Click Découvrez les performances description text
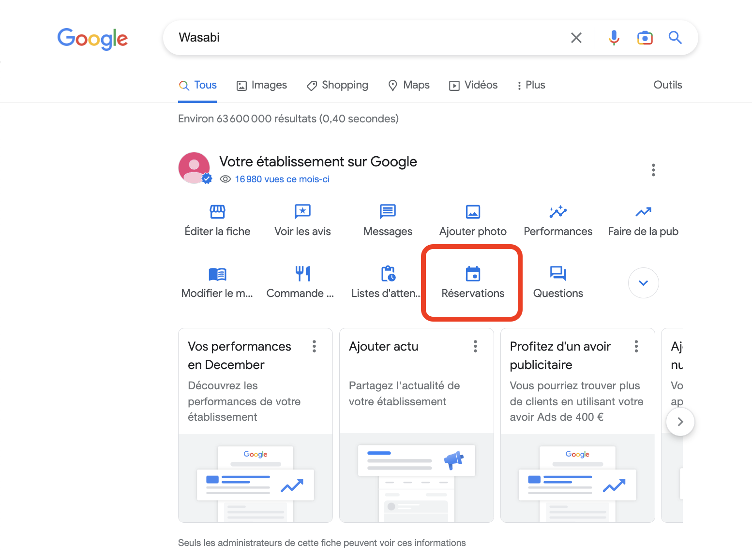 244,401
